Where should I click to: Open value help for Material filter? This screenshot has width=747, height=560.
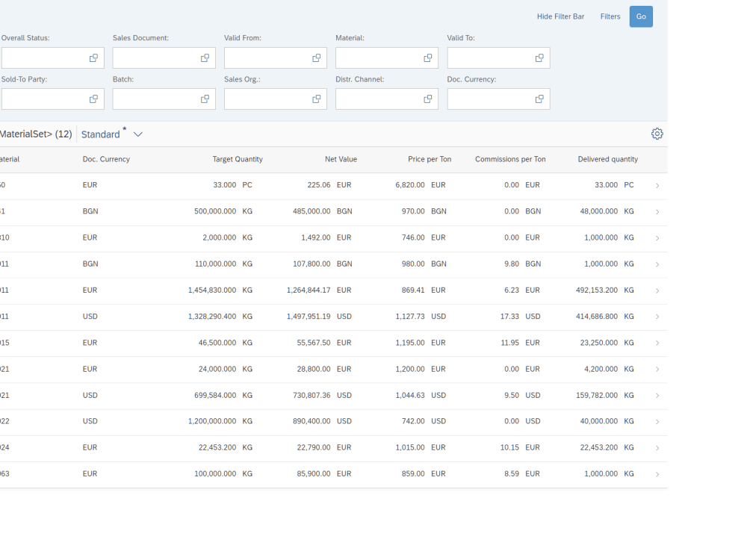427,57
